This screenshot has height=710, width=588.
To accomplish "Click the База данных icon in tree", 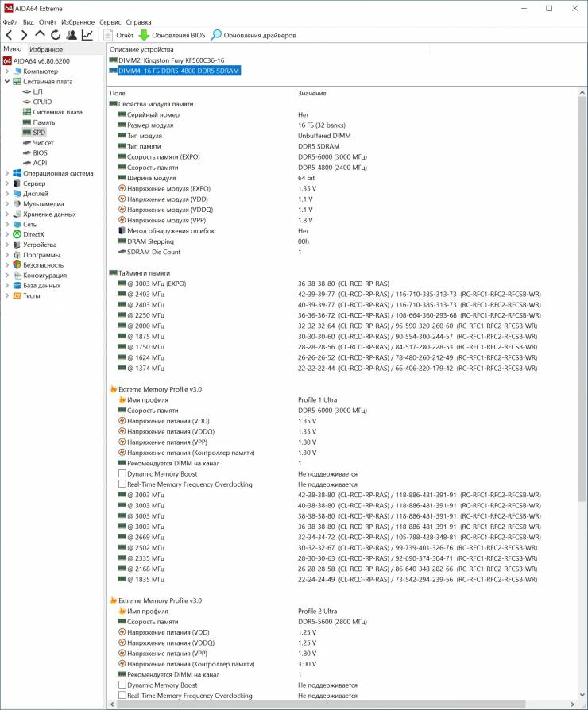I will click(17, 285).
